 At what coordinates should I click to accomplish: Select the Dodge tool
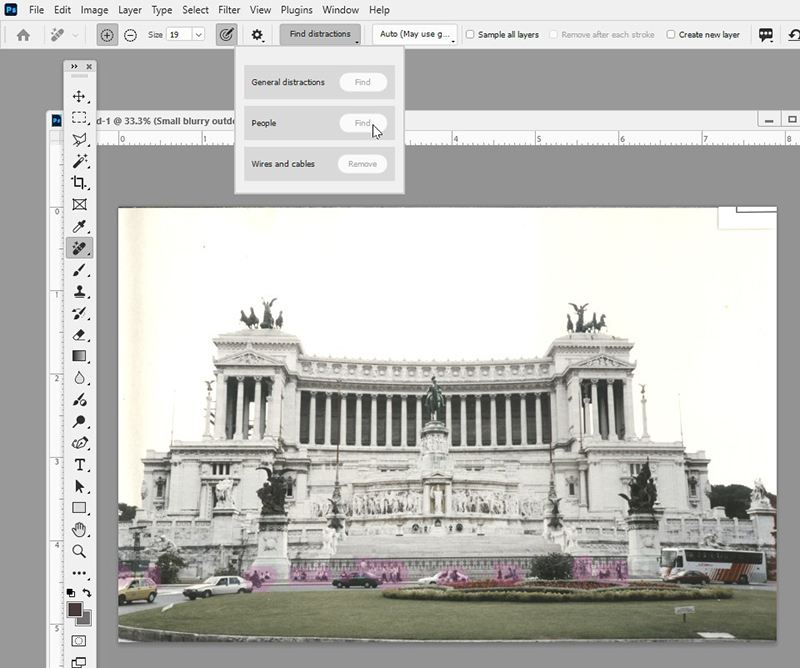pyautogui.click(x=79, y=422)
